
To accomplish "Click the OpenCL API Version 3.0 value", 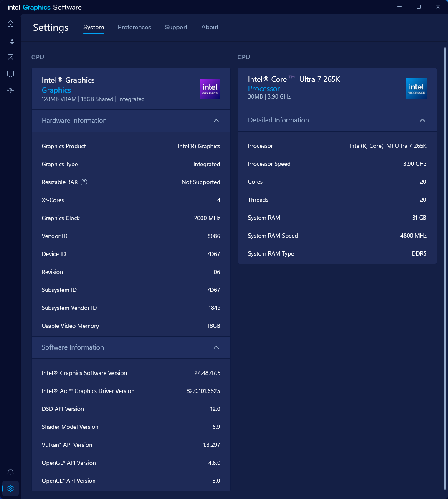I will 216,481.
